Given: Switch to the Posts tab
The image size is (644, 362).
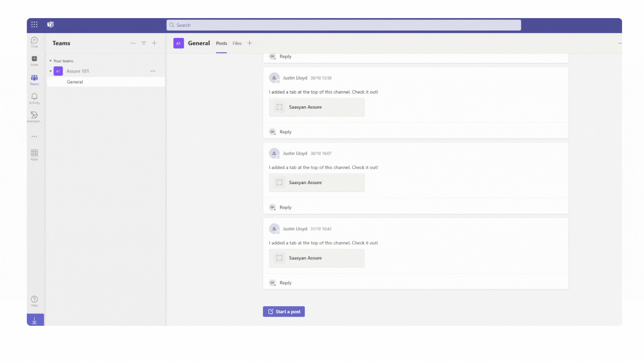Looking at the screenshot, I should coord(221,43).
